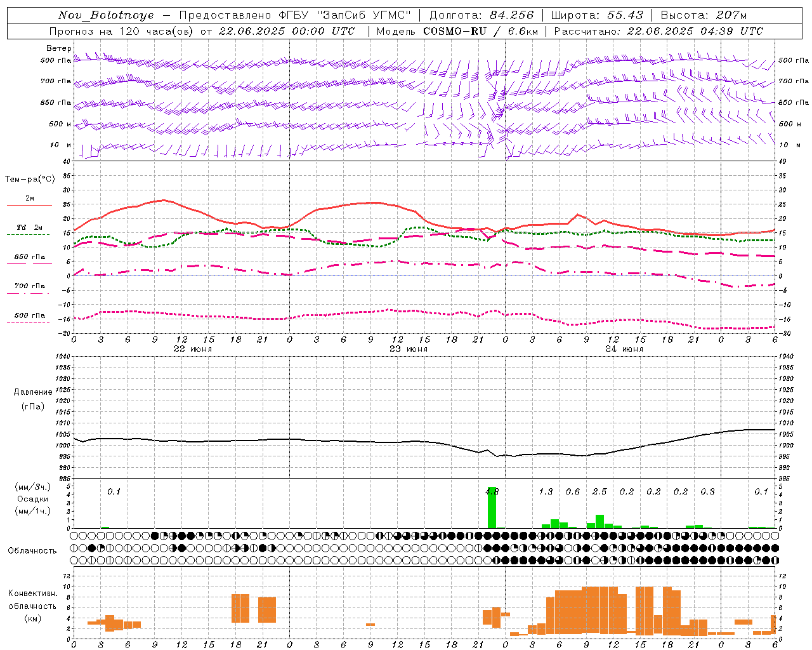Click the 850 гПа temperature legend entry
This screenshot has height=650, width=812.
pyautogui.click(x=30, y=257)
